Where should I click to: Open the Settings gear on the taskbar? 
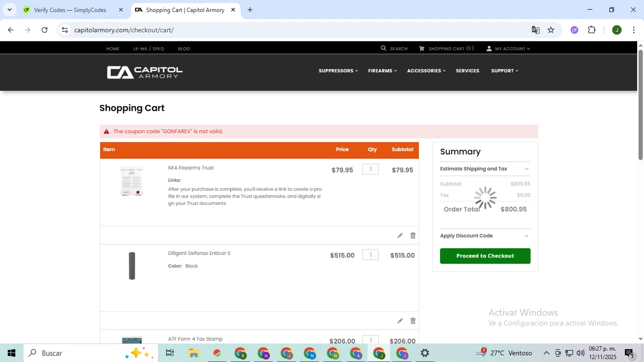click(425, 353)
